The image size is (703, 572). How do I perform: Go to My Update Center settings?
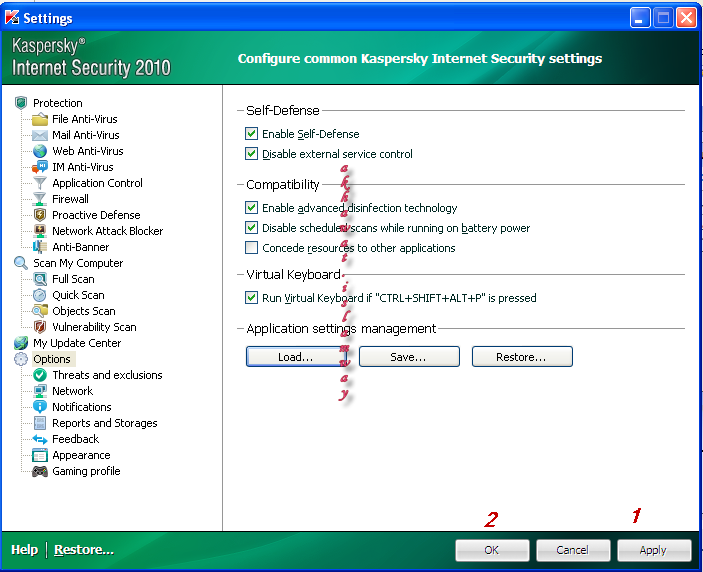(77, 343)
